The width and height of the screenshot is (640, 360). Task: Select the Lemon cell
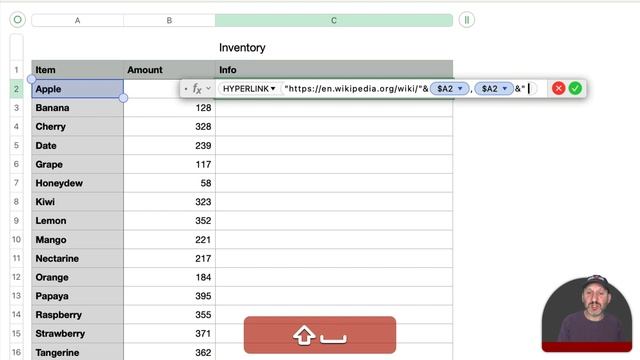78,220
